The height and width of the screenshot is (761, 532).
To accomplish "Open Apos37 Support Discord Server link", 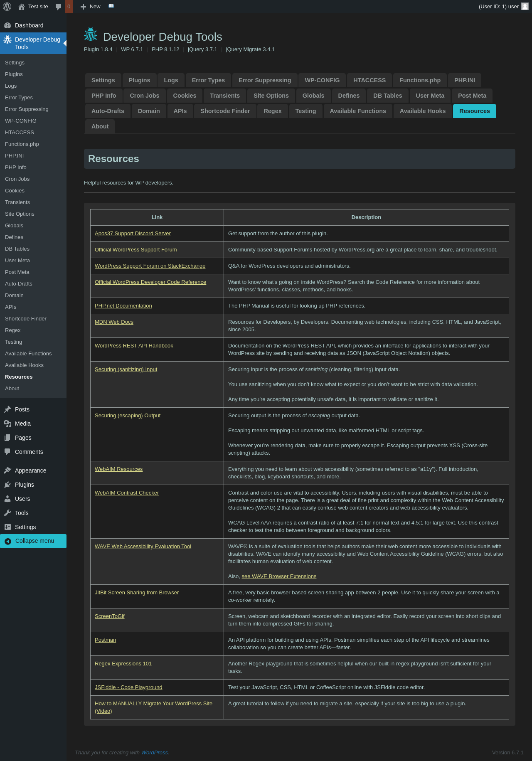I will tap(133, 234).
